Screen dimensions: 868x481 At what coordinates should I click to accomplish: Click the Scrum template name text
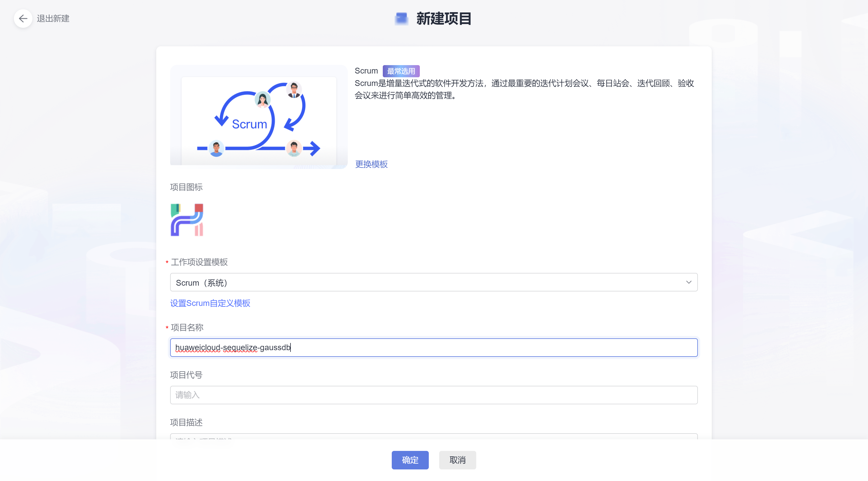pos(366,71)
